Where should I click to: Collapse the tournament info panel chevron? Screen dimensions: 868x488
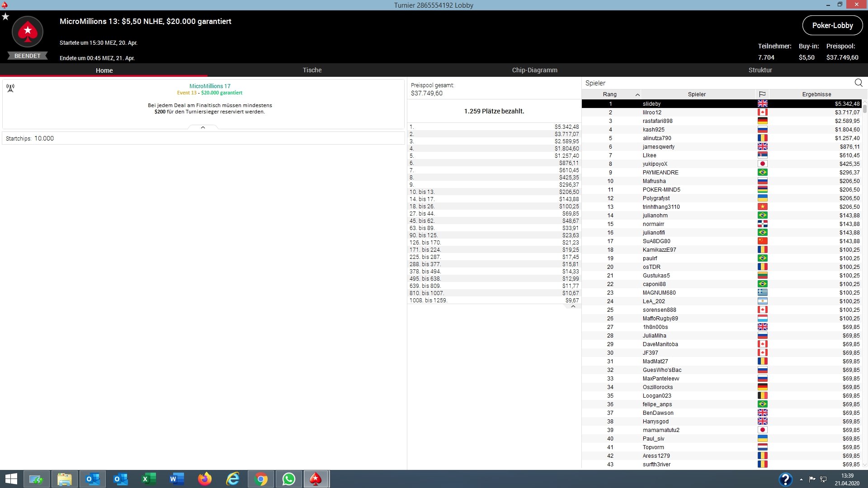(x=203, y=127)
